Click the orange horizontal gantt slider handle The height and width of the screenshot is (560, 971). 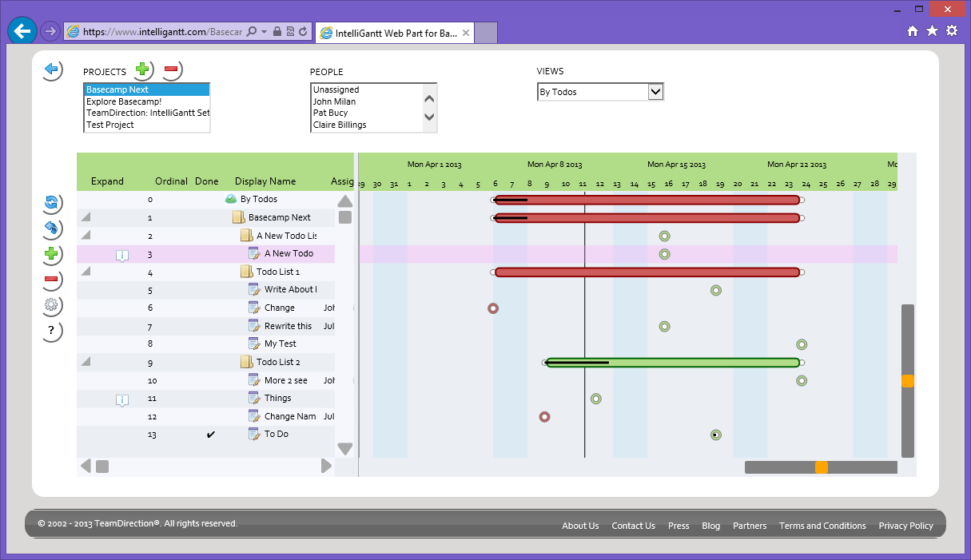point(822,467)
